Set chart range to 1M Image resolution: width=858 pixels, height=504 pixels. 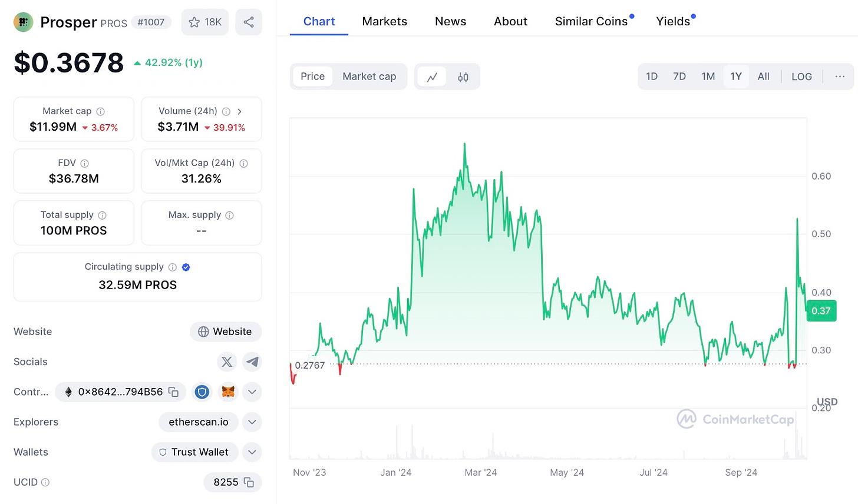coord(708,77)
